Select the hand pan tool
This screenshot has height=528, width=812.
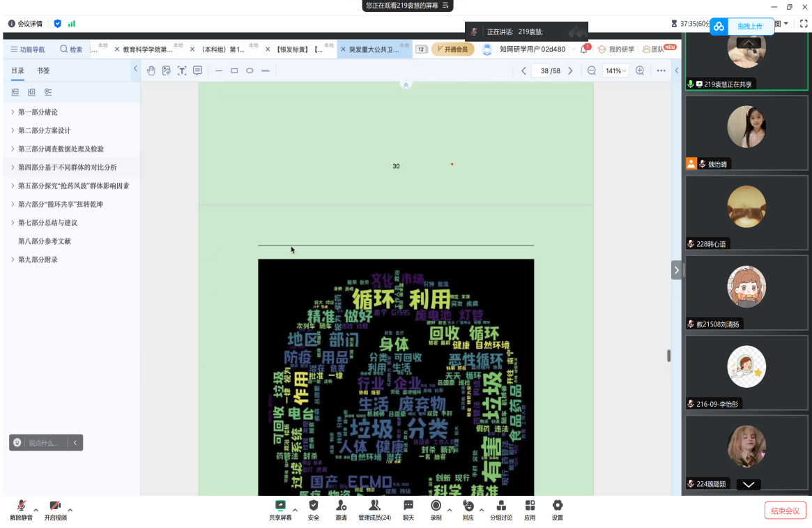pos(151,70)
